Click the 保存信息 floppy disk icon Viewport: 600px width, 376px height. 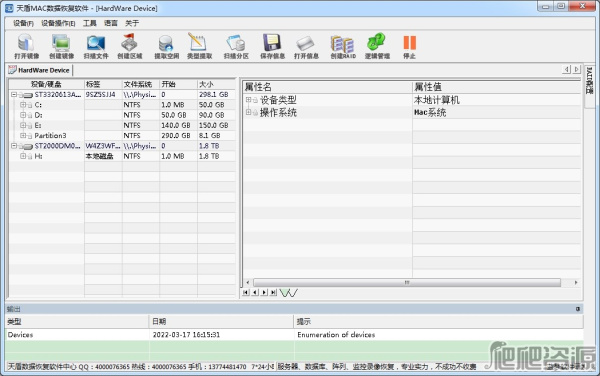click(272, 42)
